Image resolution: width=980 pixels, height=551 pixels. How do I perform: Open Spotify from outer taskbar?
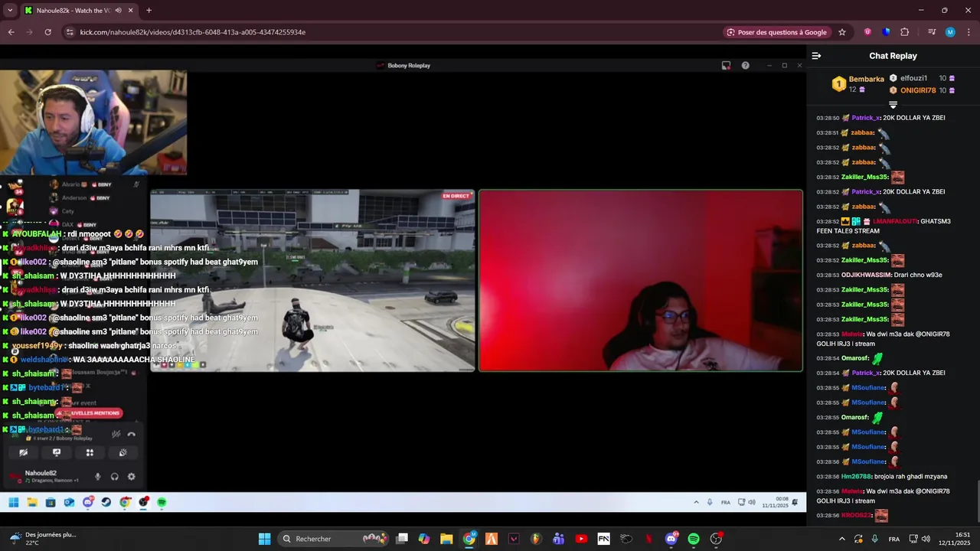[694, 539]
